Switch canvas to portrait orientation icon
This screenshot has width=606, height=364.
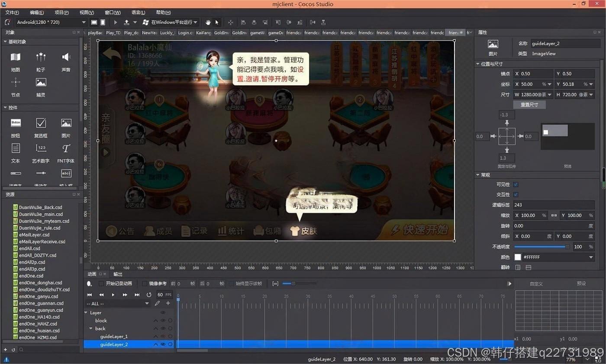click(x=103, y=22)
